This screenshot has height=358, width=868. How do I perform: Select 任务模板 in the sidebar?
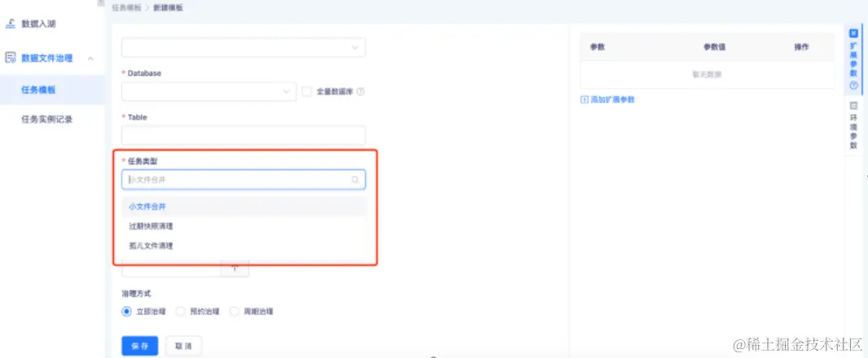point(52,89)
